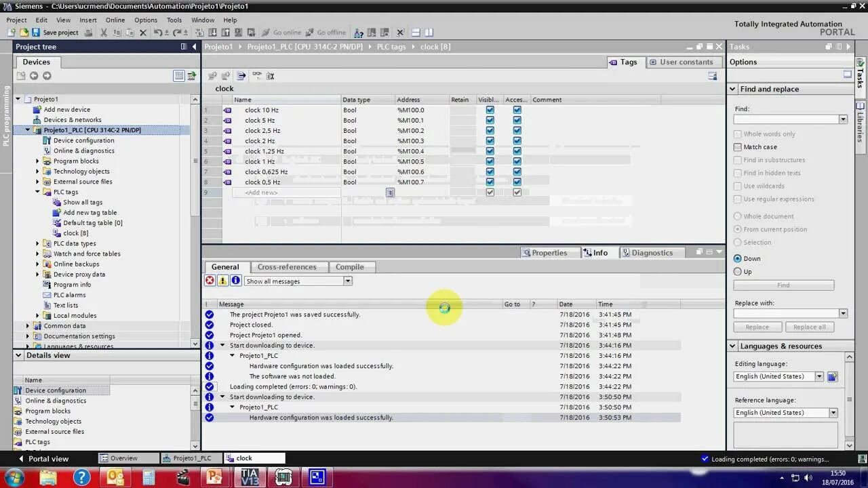Screen dimensions: 868x488
Task: Open Add new device in tree
Action: [66, 110]
